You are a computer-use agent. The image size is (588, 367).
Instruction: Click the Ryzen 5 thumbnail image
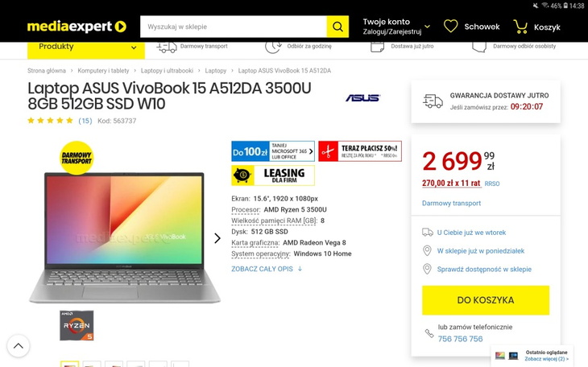point(77,325)
